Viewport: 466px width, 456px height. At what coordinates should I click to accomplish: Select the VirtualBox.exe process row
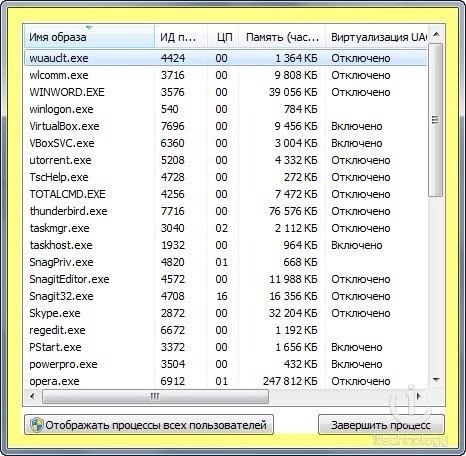(226, 126)
